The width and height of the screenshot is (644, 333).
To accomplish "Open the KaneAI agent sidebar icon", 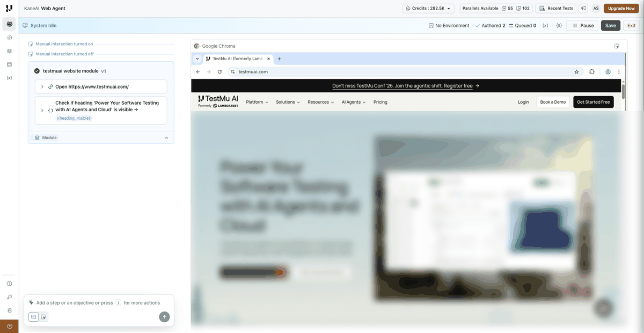I will [9, 24].
